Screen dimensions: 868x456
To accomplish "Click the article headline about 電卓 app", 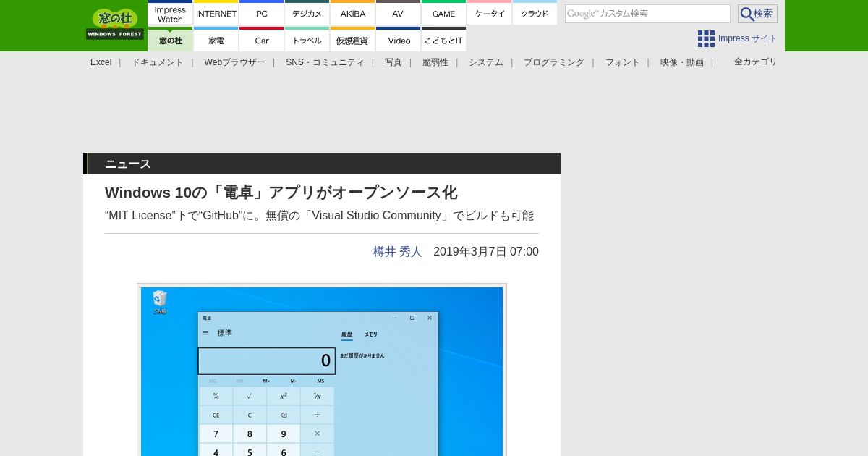I will [x=281, y=193].
